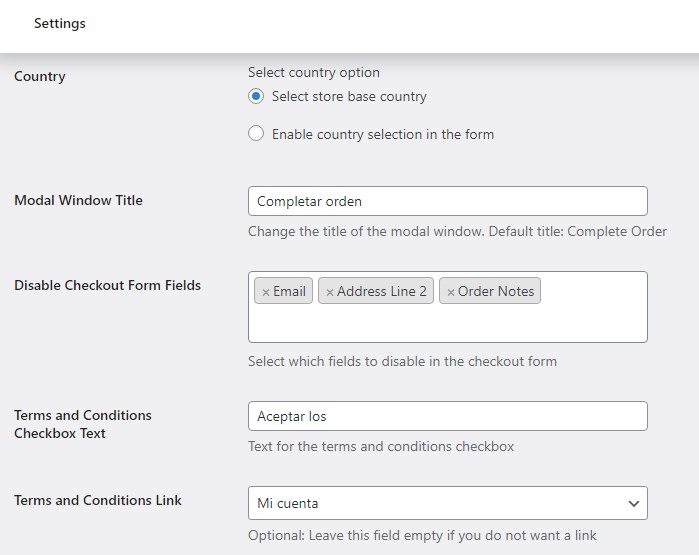Click the Modal Window Title label
The width and height of the screenshot is (699, 555).
pos(78,201)
